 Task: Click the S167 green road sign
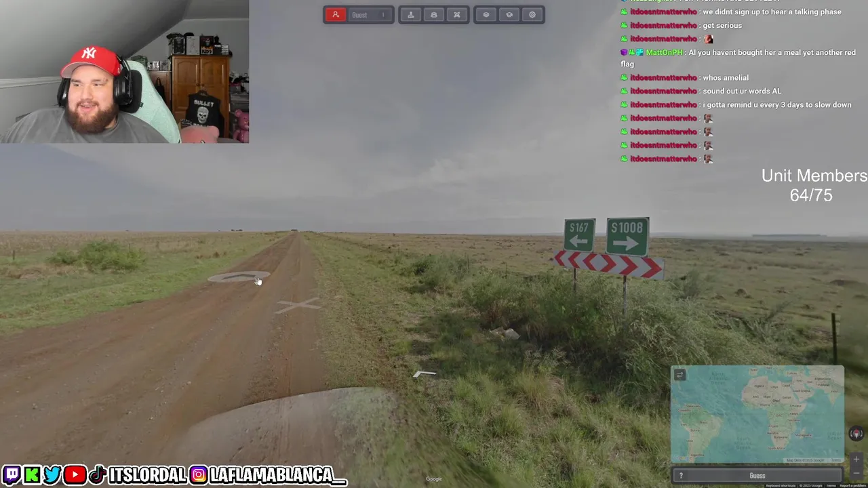[x=579, y=235]
